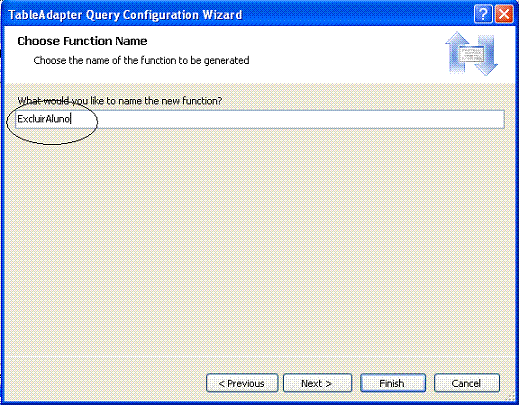Screen dimensions: 519x405
Task: Click the resize grip in the dialog corner
Action: [x=510, y=397]
